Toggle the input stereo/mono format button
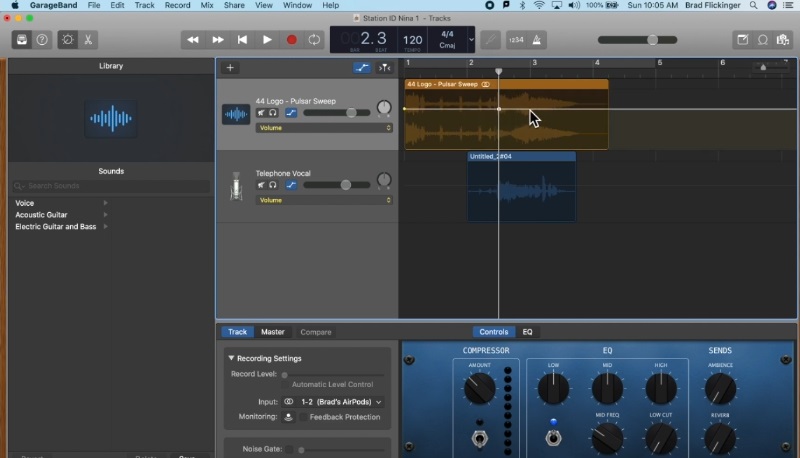Screen dimensions: 800x458 click(x=288, y=402)
